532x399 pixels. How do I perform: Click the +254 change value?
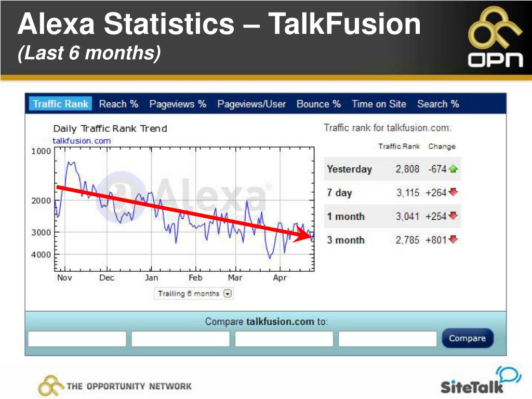pos(436,217)
